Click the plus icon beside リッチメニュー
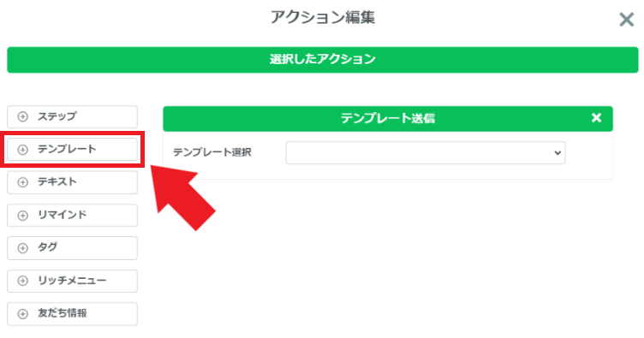Screen dimensions: 644x338 (x=22, y=281)
